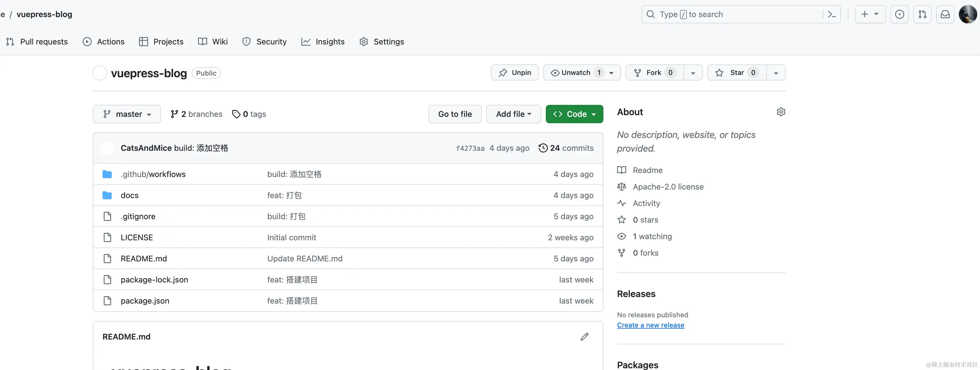980x370 pixels.
Task: Click the branch icon next to 2 branches
Action: click(x=174, y=114)
